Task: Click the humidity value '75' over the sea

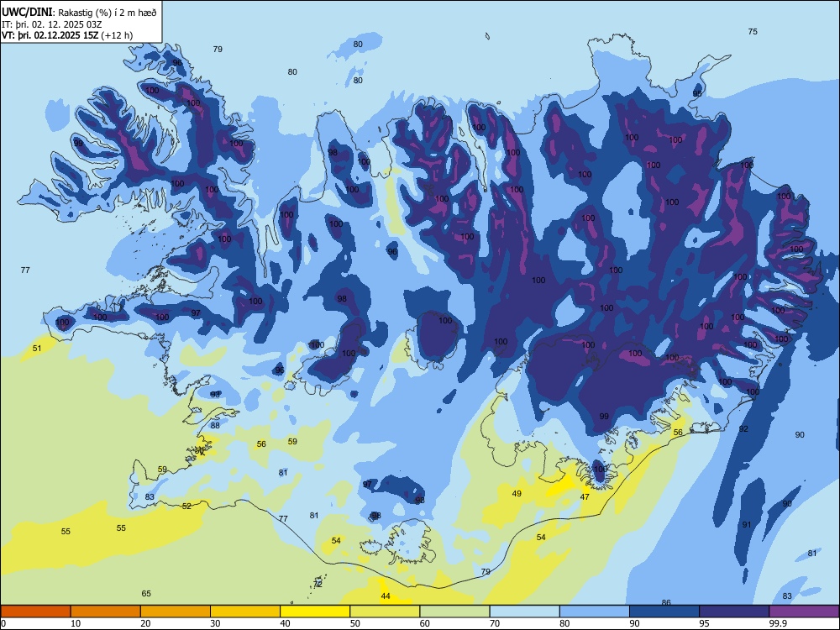Action: [753, 32]
